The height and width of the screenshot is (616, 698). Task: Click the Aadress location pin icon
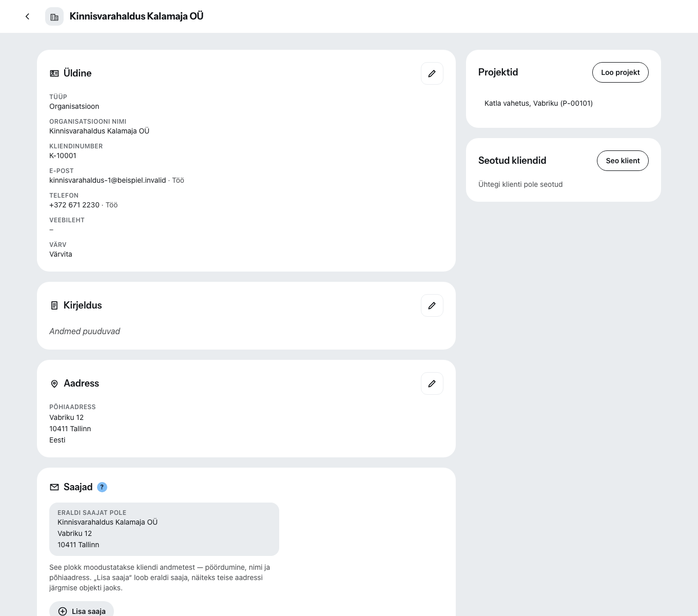(x=54, y=383)
